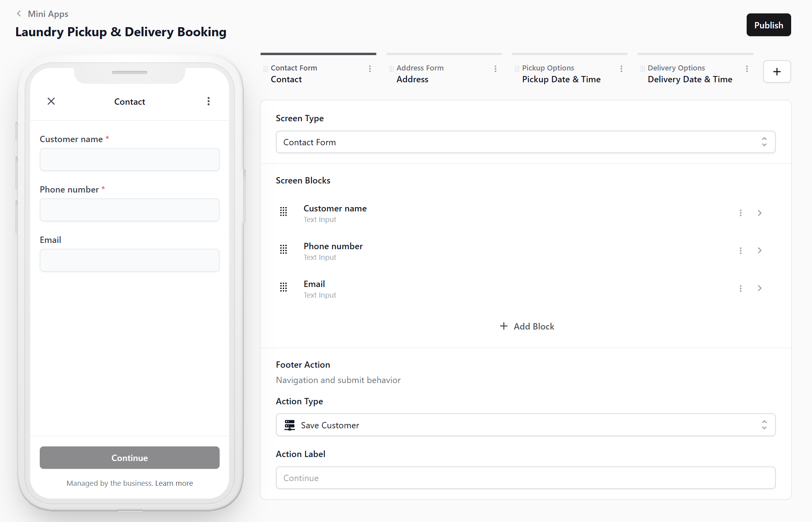The image size is (812, 522).
Task: Grab the Customer name block drag handle
Action: 283,212
